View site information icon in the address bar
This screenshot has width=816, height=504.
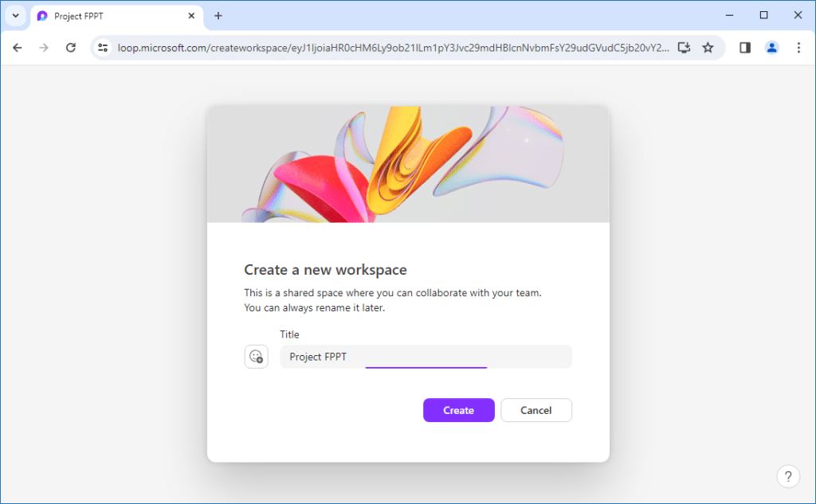pyautogui.click(x=103, y=47)
